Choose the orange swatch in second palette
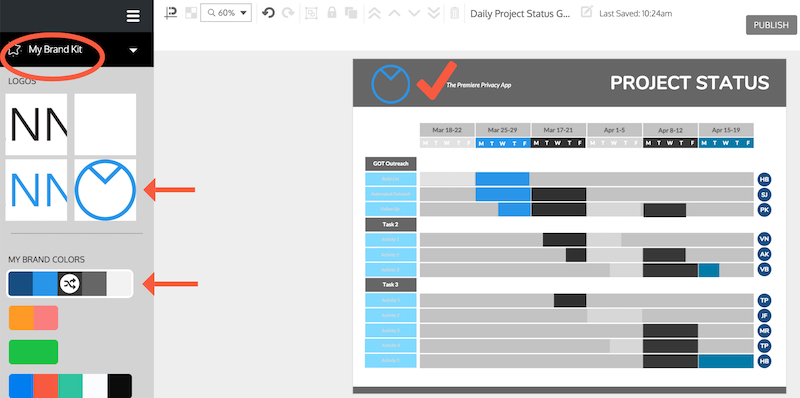Screen dimensions: 800x398 (21, 318)
